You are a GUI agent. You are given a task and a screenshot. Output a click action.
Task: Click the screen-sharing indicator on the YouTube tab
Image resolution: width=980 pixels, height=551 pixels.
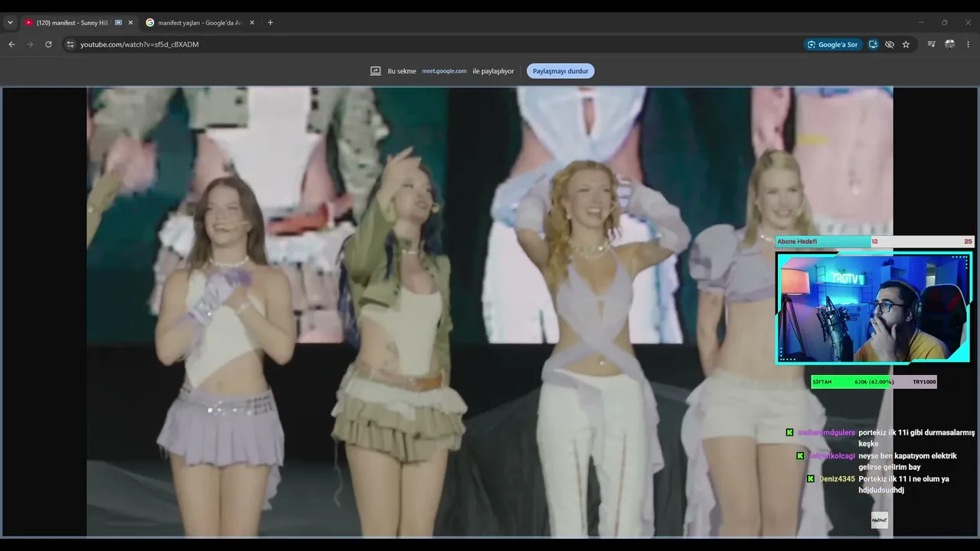pos(118,23)
